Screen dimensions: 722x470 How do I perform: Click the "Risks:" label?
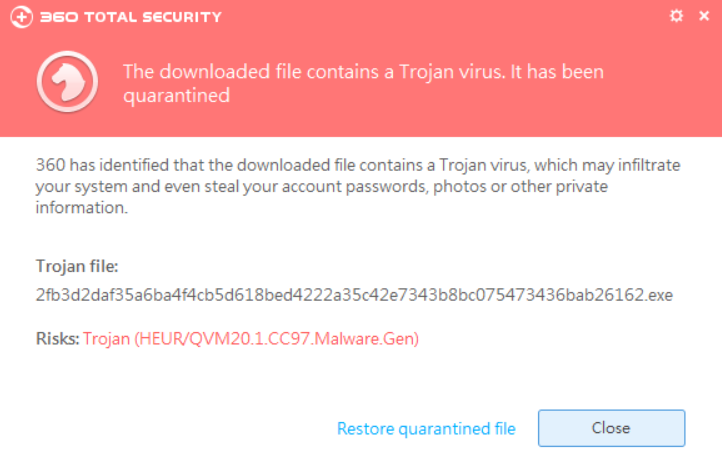click(58, 339)
